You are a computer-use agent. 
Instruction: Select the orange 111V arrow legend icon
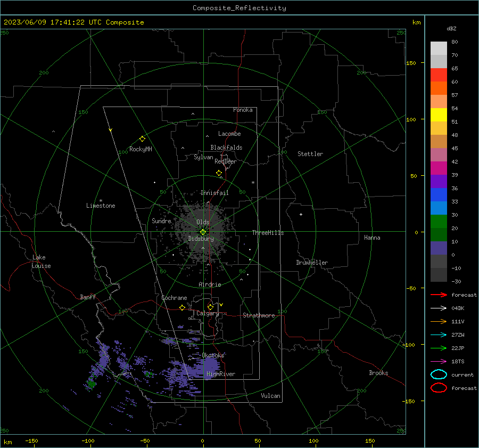pyautogui.click(x=439, y=321)
